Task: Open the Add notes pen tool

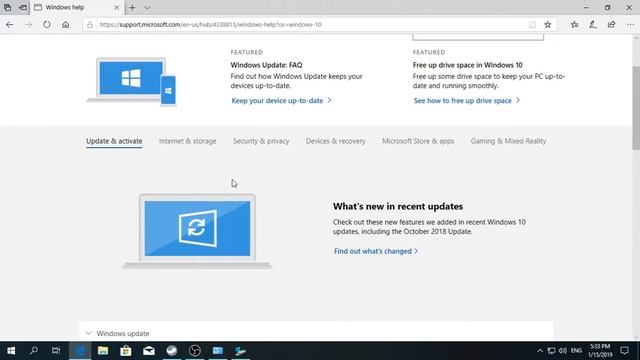Action: coord(593,24)
